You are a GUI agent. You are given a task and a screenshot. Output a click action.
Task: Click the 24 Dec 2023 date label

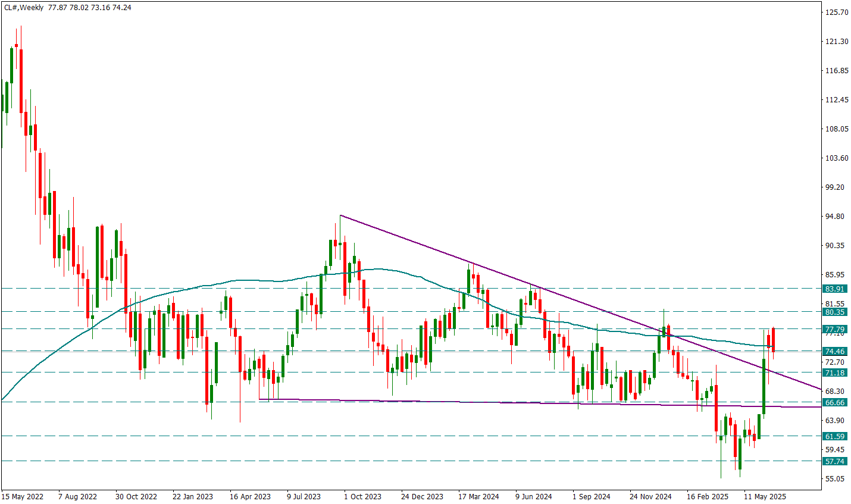tap(422, 496)
